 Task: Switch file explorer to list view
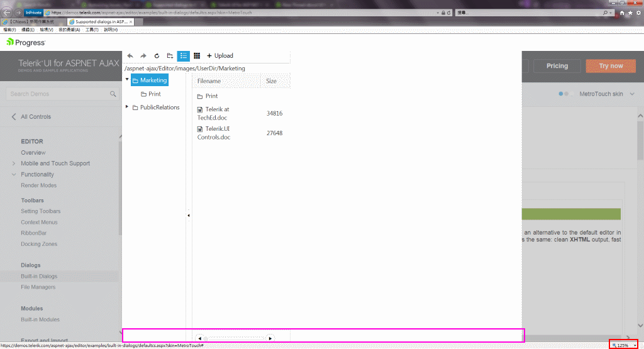[x=183, y=56]
